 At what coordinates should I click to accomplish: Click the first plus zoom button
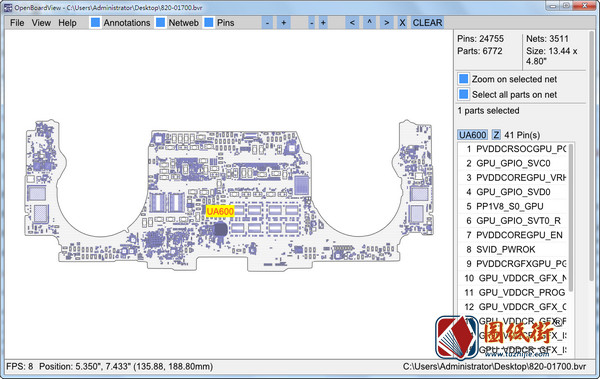coord(284,23)
